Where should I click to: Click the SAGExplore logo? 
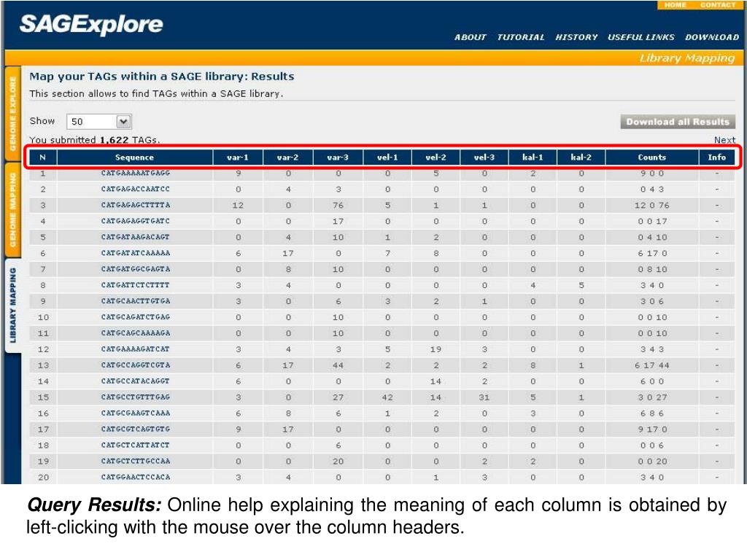coord(91,25)
